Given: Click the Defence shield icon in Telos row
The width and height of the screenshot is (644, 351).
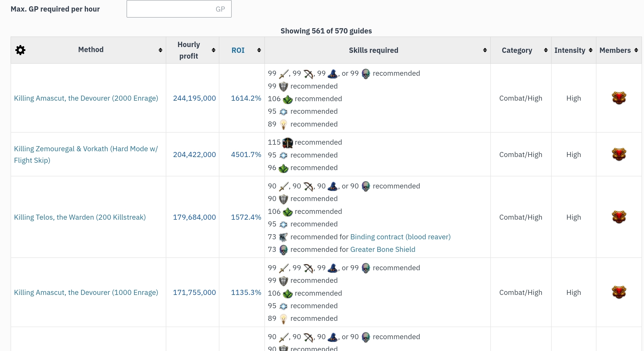Looking at the screenshot, I should 283,199.
